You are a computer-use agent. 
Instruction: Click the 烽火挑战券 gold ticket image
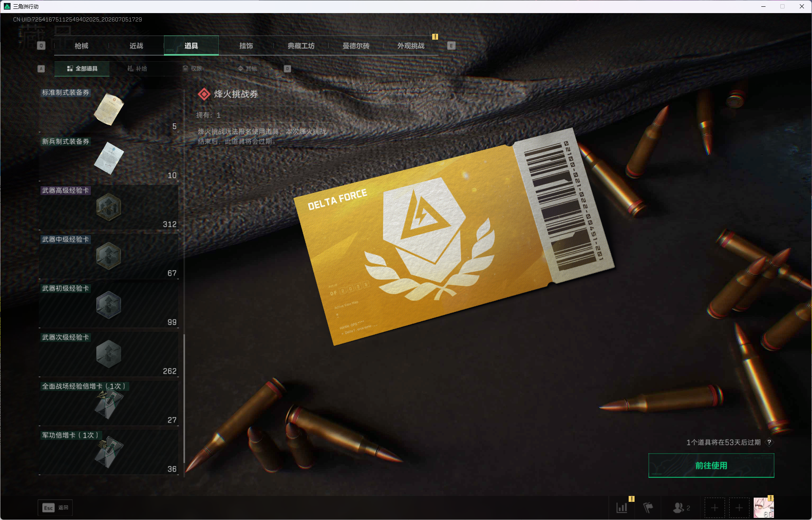click(454, 237)
